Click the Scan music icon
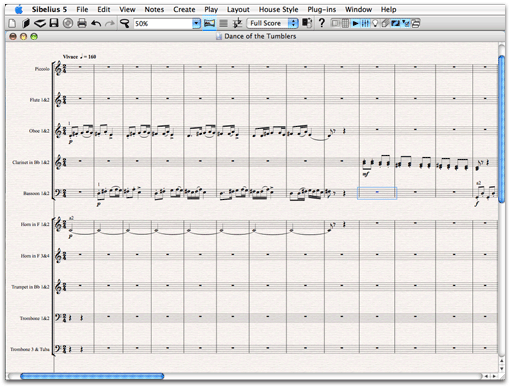 click(40, 23)
